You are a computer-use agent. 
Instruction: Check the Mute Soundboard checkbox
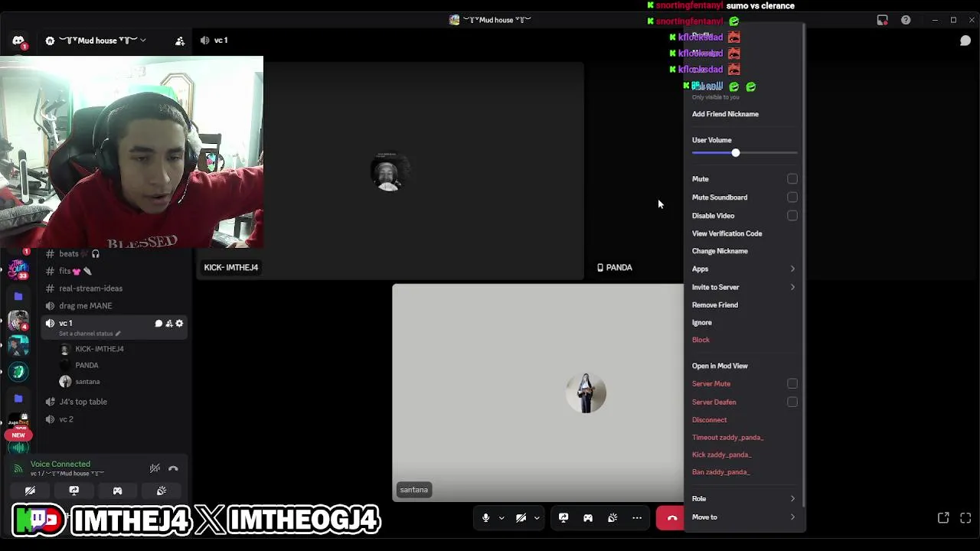(792, 197)
